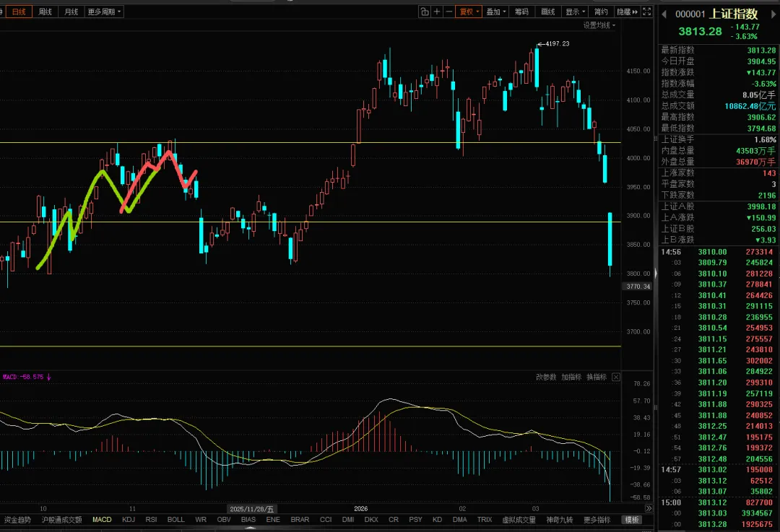Open 叠加 dropdown
Viewport: 780px width, 532px height.
point(495,12)
